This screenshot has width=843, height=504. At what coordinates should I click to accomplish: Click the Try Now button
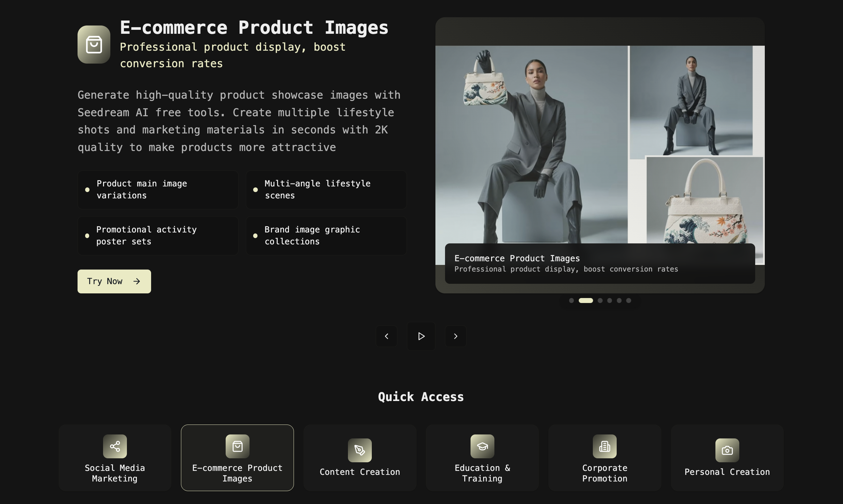pyautogui.click(x=114, y=281)
